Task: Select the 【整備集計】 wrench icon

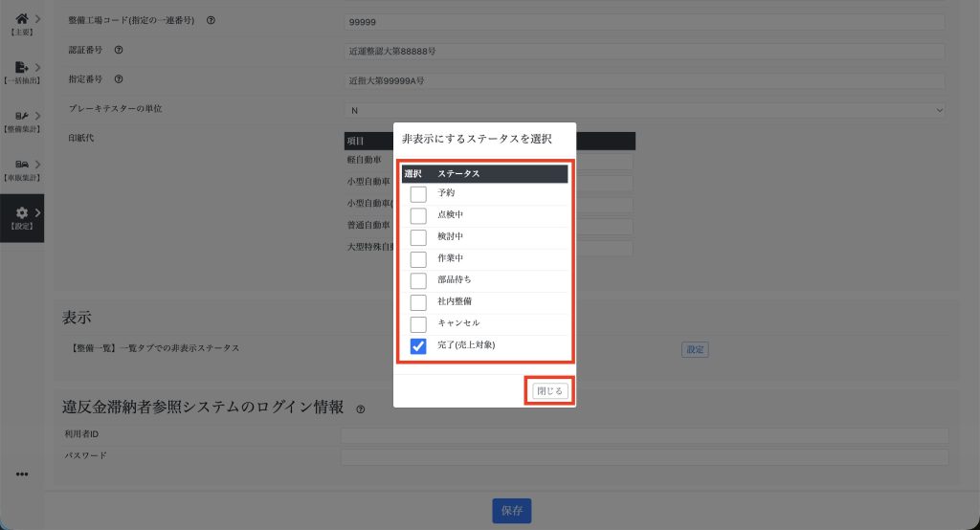Action: tap(21, 116)
